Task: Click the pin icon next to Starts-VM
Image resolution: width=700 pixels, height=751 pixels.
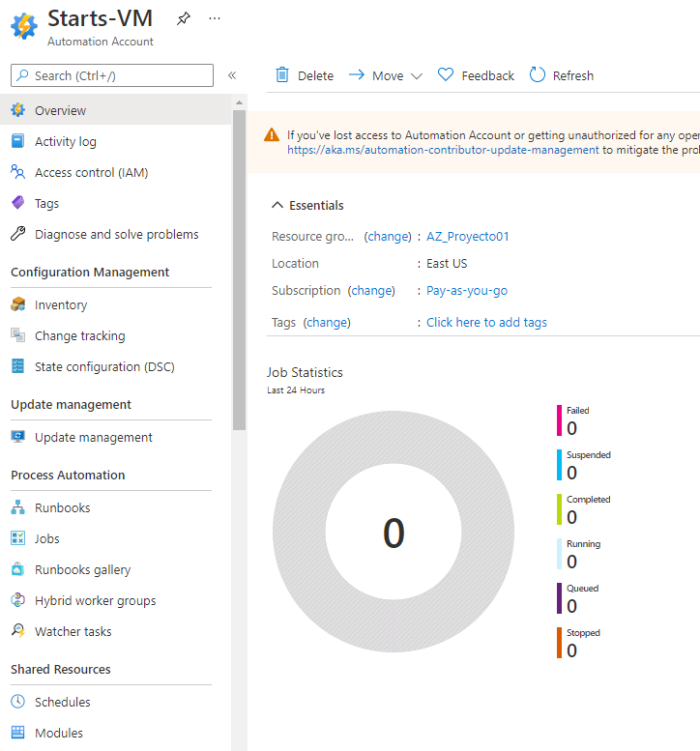Action: pos(184,18)
